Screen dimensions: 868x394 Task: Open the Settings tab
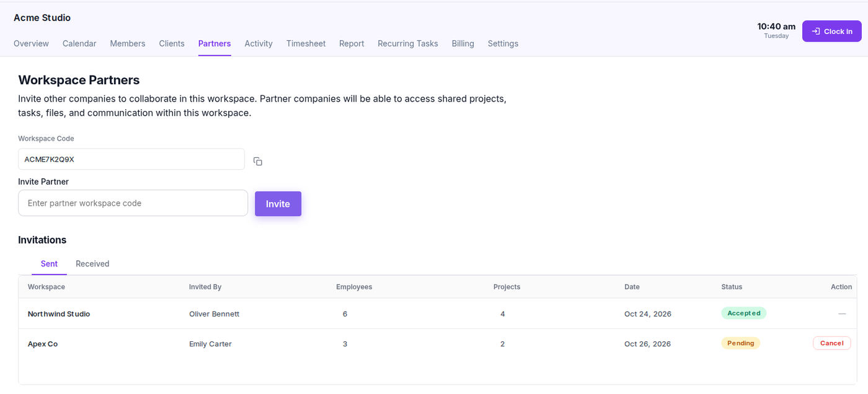point(503,43)
